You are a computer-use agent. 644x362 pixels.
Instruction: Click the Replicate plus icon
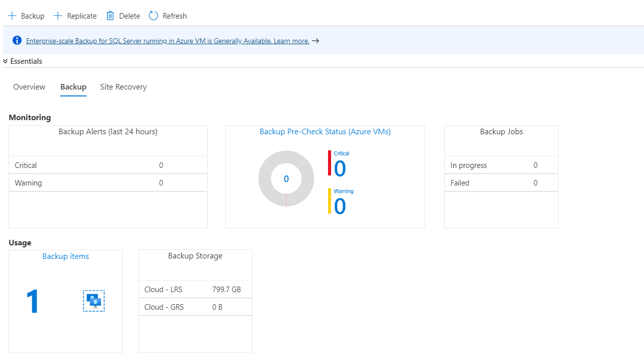pyautogui.click(x=58, y=16)
